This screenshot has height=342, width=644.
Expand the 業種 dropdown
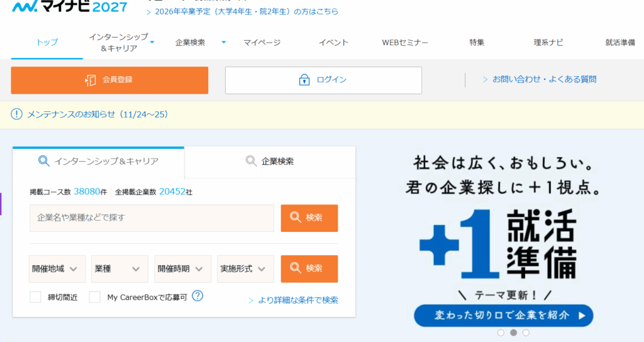click(x=119, y=268)
